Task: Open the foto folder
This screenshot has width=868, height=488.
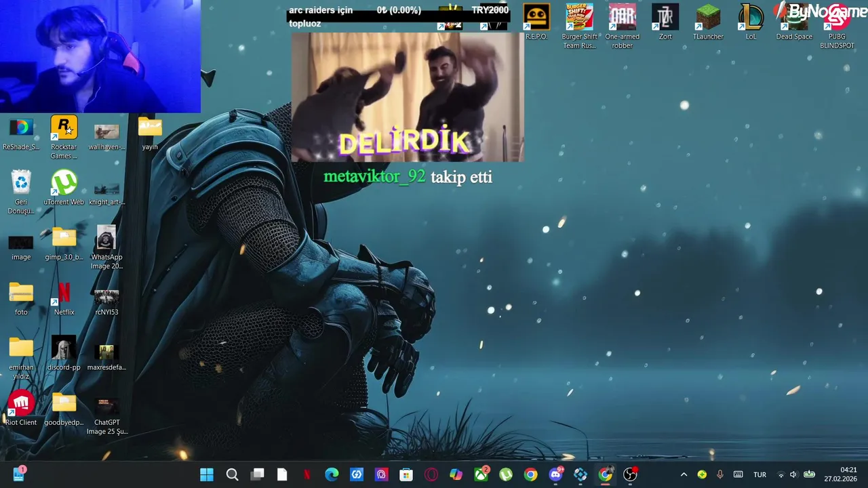Action: pyautogui.click(x=21, y=299)
